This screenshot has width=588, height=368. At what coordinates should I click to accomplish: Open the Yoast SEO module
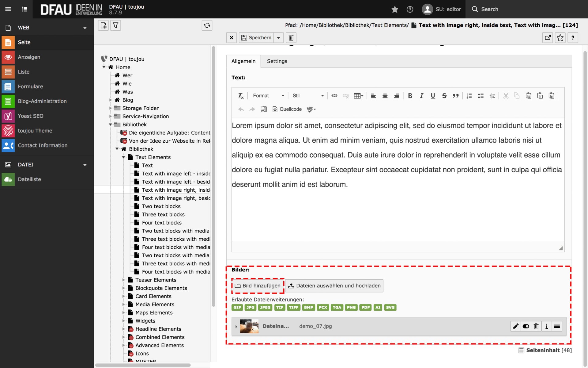pos(47,116)
